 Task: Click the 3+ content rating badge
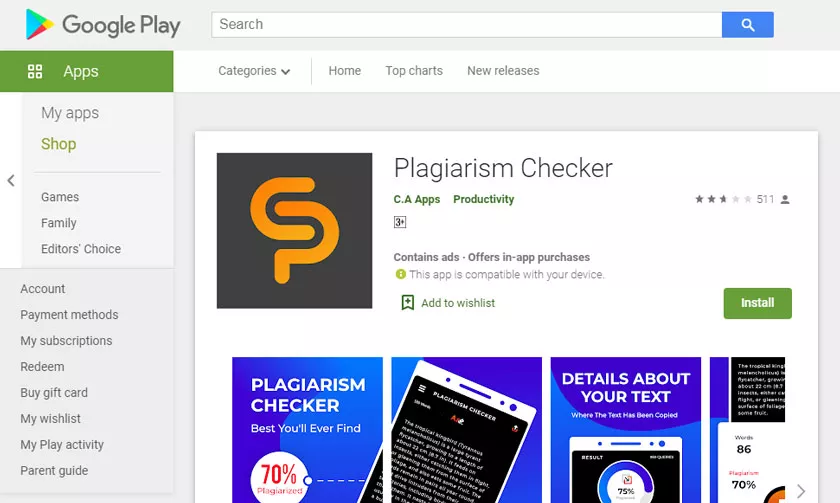[400, 222]
